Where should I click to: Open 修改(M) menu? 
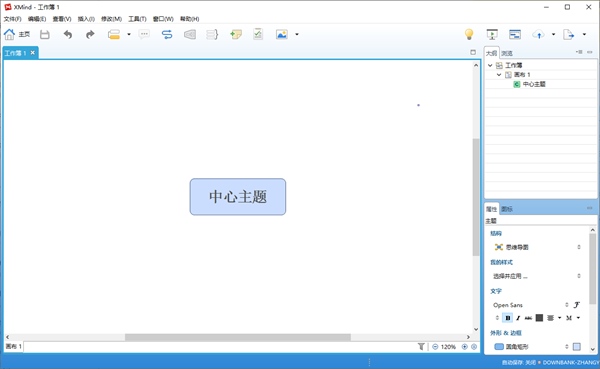(111, 19)
